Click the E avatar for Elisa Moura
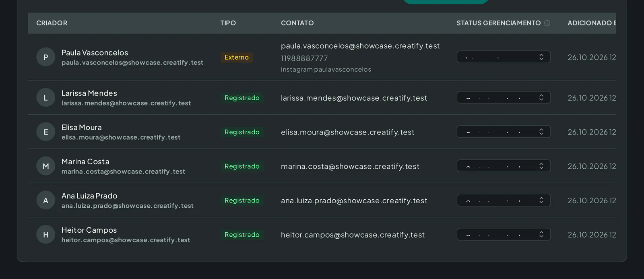Viewport: 644px width, 279px height. [x=46, y=132]
